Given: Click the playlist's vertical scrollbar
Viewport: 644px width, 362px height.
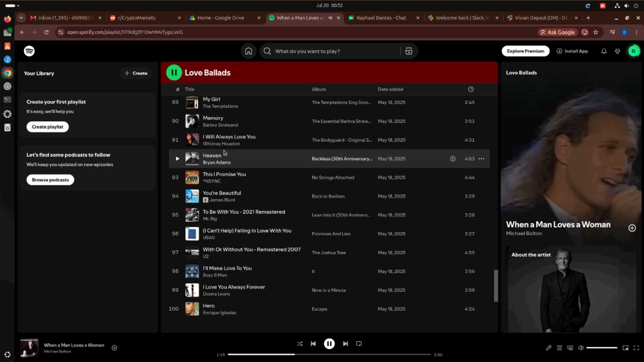Looking at the screenshot, I should coord(496,286).
